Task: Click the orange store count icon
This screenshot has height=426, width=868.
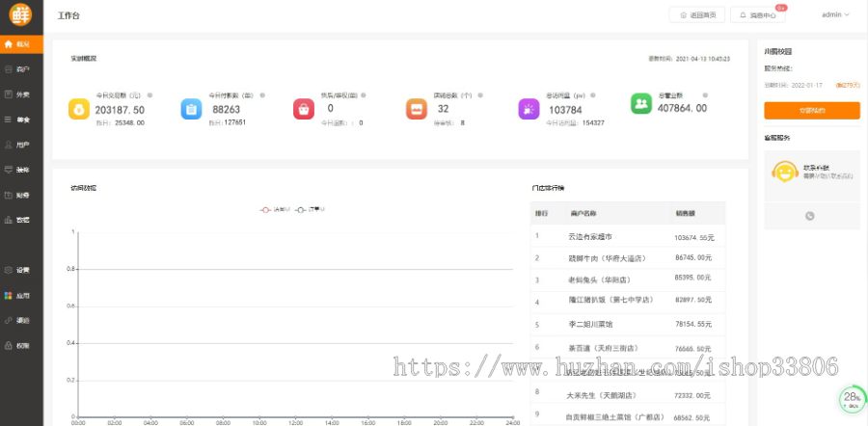Action: (x=417, y=109)
